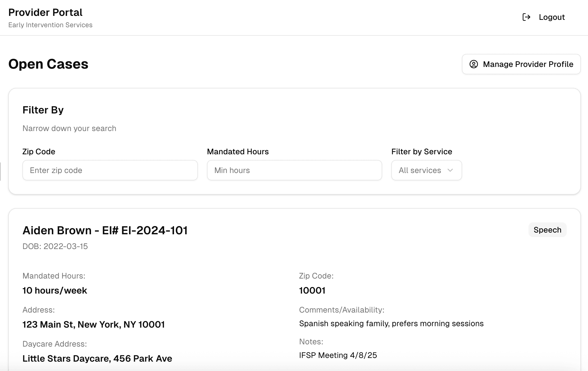Image resolution: width=588 pixels, height=371 pixels.
Task: Select Aiden Brown case heading
Action: click(105, 230)
